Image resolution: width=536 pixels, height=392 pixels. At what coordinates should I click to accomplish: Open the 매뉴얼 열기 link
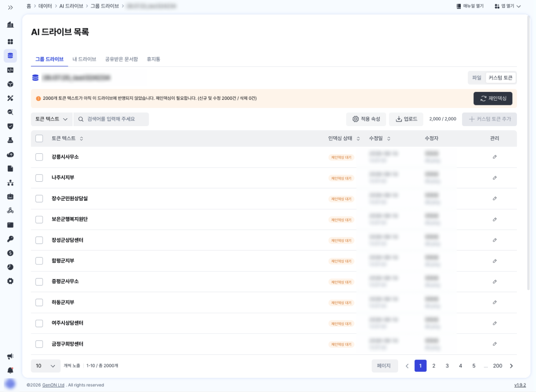(470, 6)
